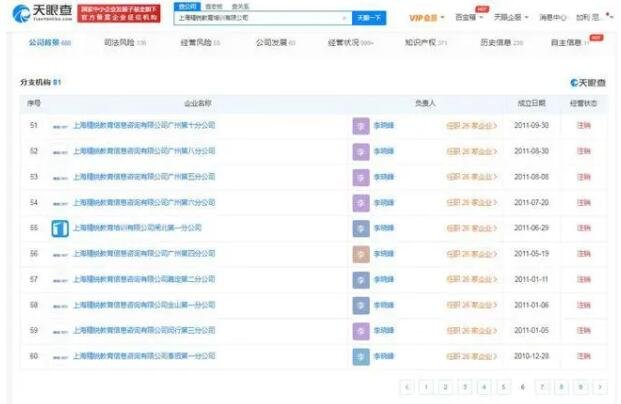
Task: Select the date cell 2011-09-30
Action: pyautogui.click(x=531, y=126)
